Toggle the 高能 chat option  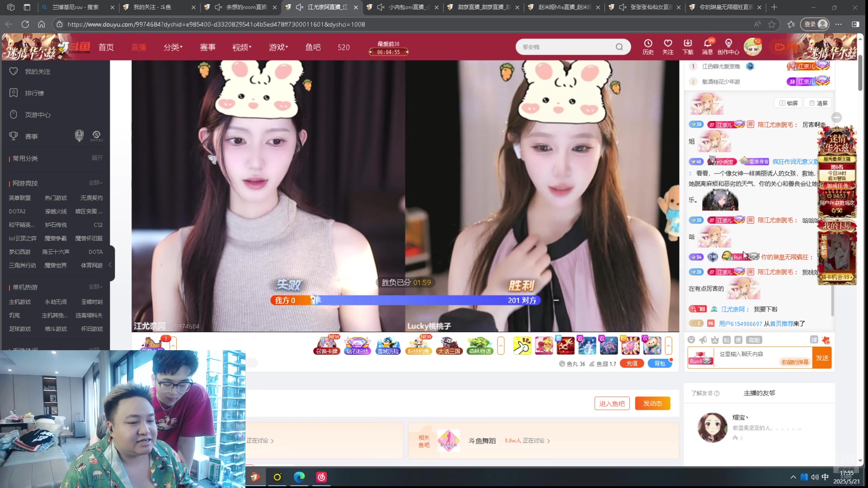(x=754, y=340)
